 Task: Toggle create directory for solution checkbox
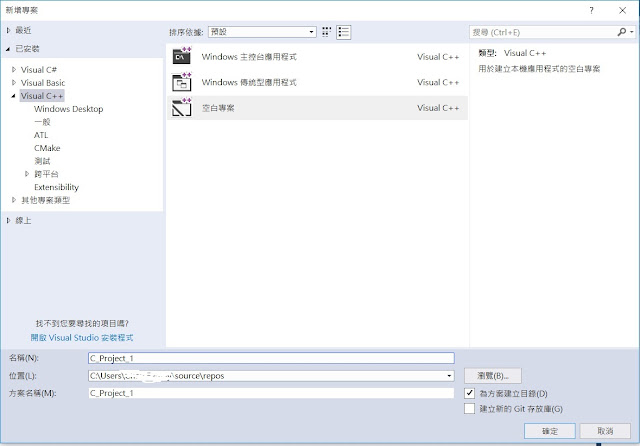tap(469, 393)
